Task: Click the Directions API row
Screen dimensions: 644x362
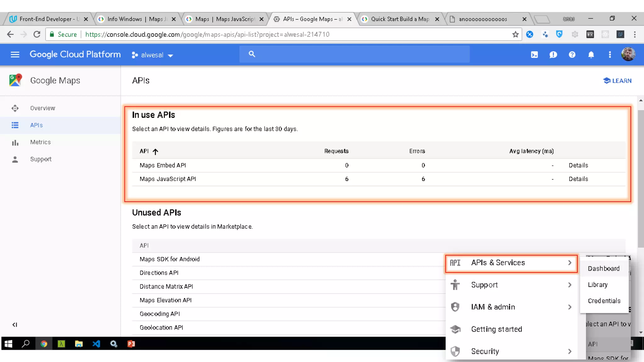Action: 159,273
